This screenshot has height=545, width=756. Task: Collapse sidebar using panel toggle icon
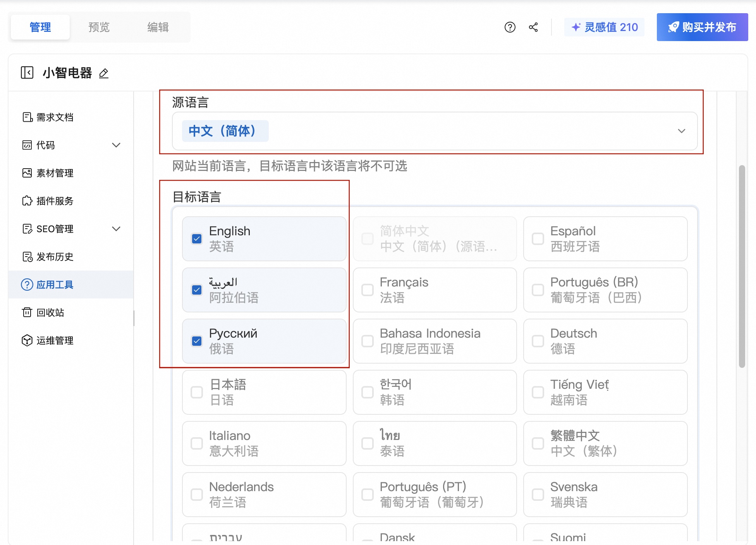click(27, 72)
